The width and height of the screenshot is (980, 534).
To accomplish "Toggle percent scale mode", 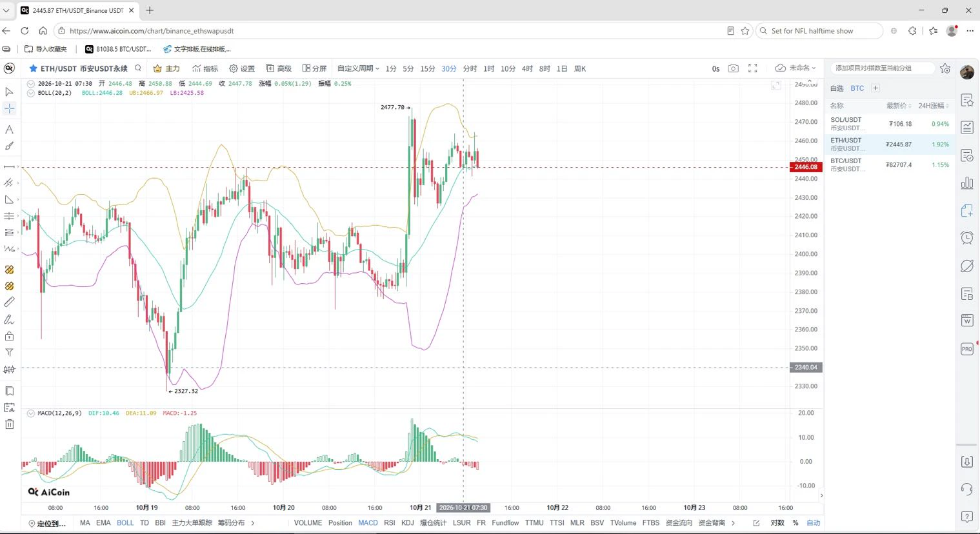I will click(795, 523).
